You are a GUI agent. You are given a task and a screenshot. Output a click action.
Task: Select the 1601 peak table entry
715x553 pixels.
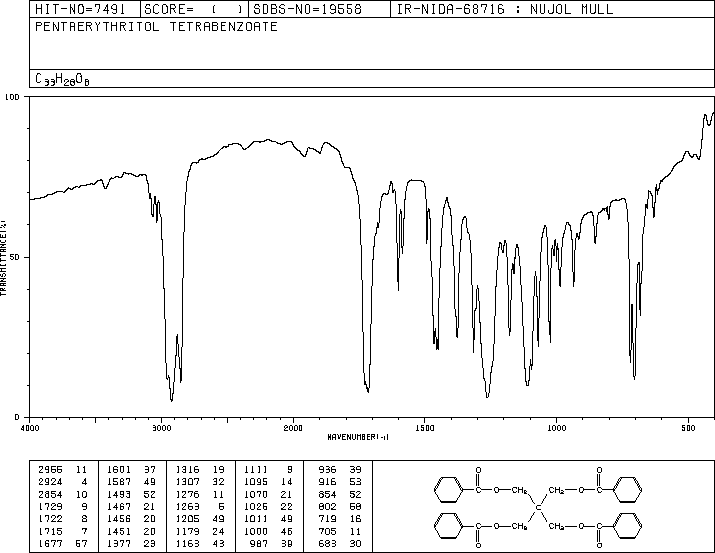[x=131, y=470]
